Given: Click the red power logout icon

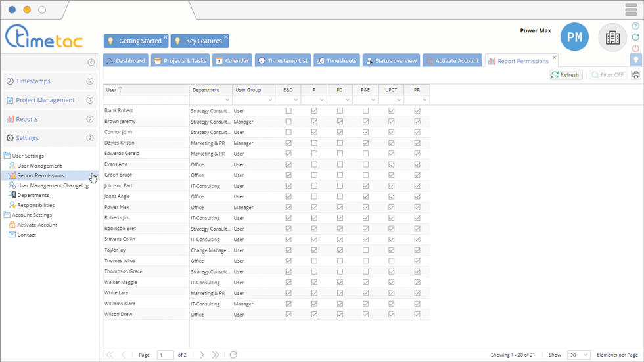Looking at the screenshot, I should click(635, 49).
